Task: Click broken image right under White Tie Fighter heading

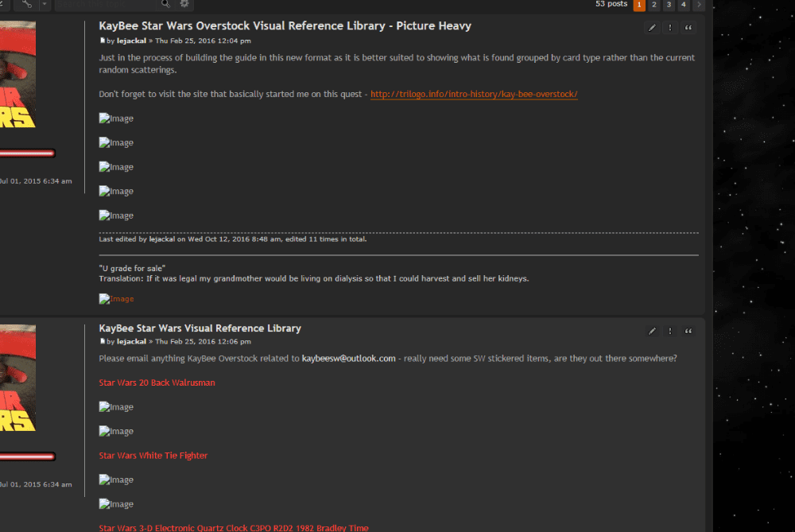Action: [x=116, y=480]
